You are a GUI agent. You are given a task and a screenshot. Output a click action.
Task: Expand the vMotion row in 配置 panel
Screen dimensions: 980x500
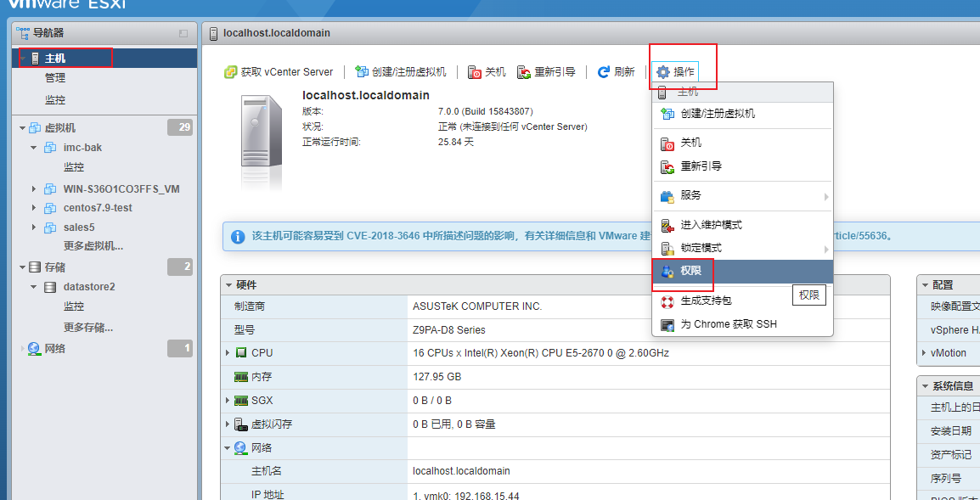coord(924,352)
